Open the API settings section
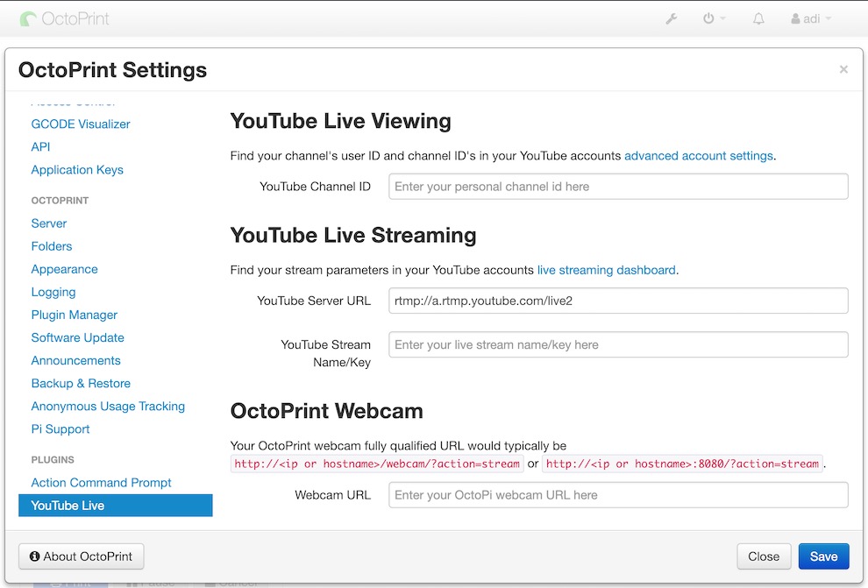Viewport: 868px width, 588px height. pyautogui.click(x=40, y=146)
